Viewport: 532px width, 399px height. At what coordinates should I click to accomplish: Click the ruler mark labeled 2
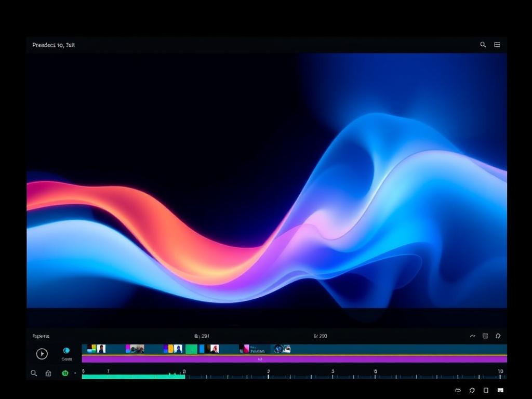coord(269,371)
